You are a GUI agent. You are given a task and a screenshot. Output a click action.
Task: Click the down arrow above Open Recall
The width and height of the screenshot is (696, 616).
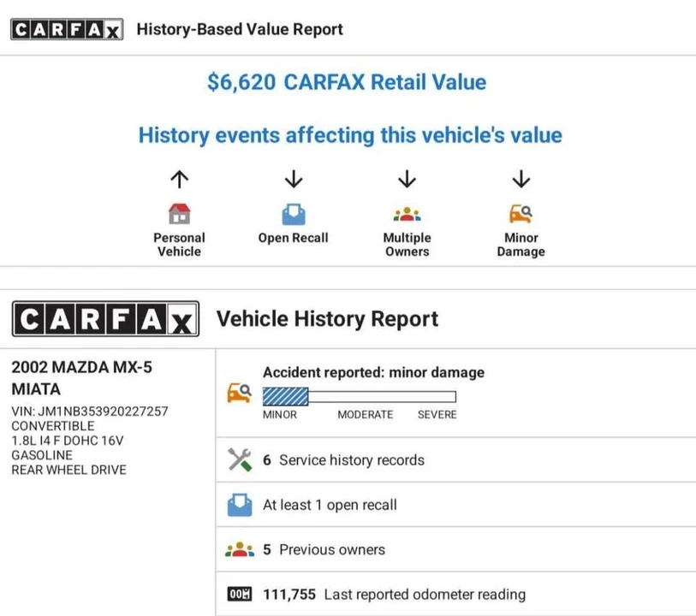(x=294, y=179)
